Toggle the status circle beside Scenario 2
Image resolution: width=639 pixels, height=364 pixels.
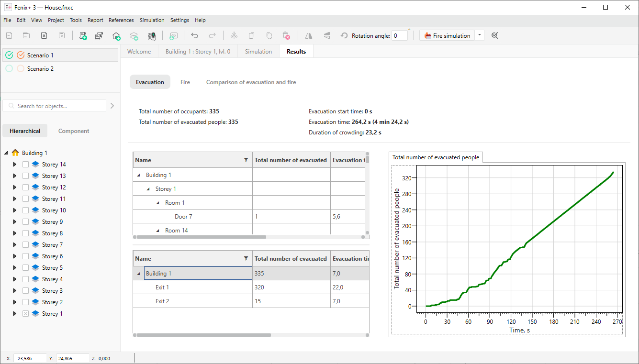(9, 68)
